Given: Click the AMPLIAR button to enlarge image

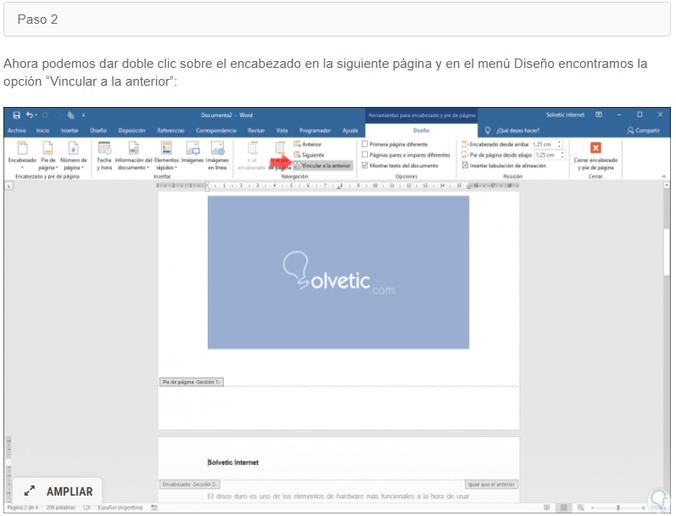Looking at the screenshot, I should (58, 491).
